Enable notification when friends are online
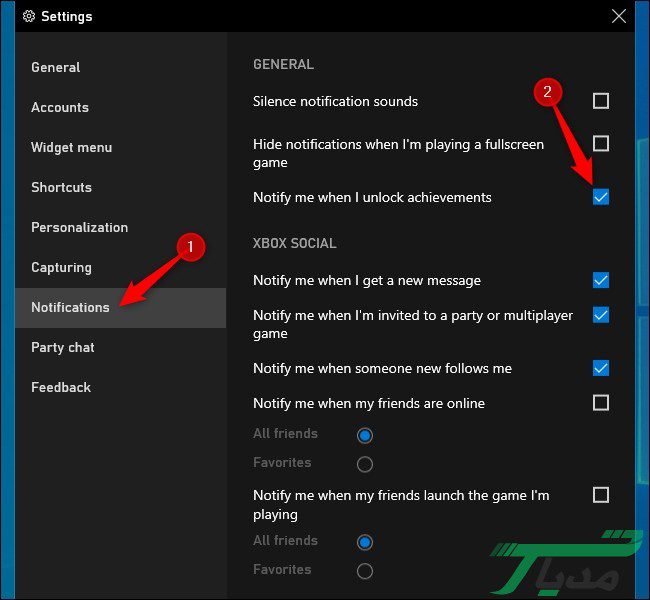 (x=601, y=403)
